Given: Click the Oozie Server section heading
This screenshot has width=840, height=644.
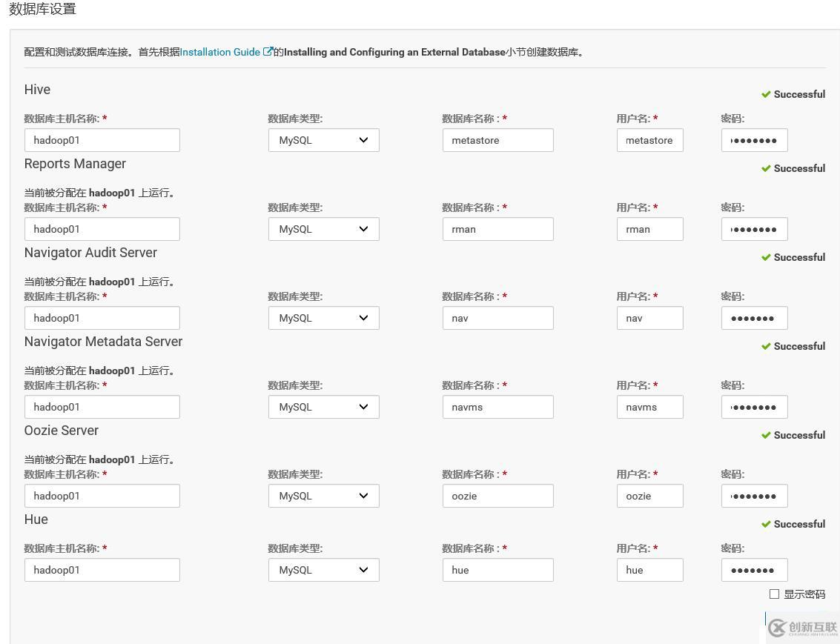Looking at the screenshot, I should pos(62,431).
